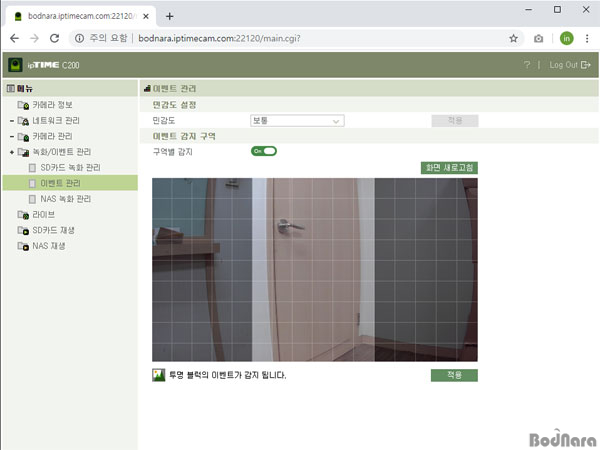Expand the 카메라 관리 tree node
600x450 pixels.
coord(11,136)
